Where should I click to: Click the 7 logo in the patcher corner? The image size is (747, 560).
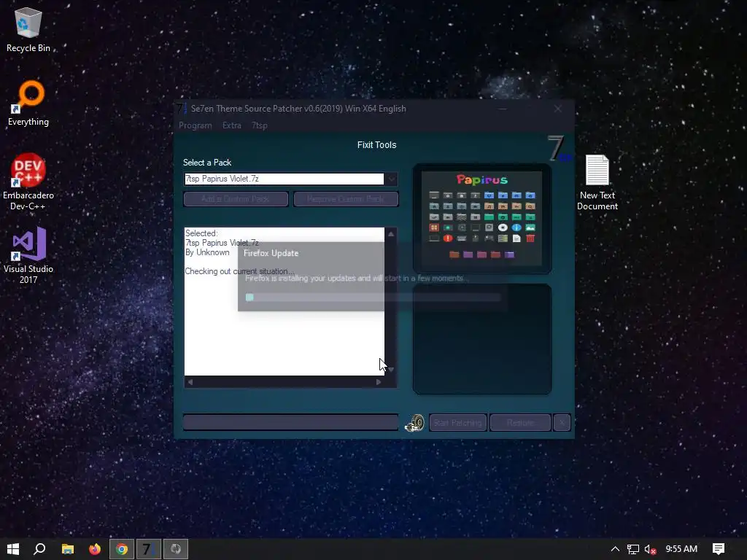558,149
